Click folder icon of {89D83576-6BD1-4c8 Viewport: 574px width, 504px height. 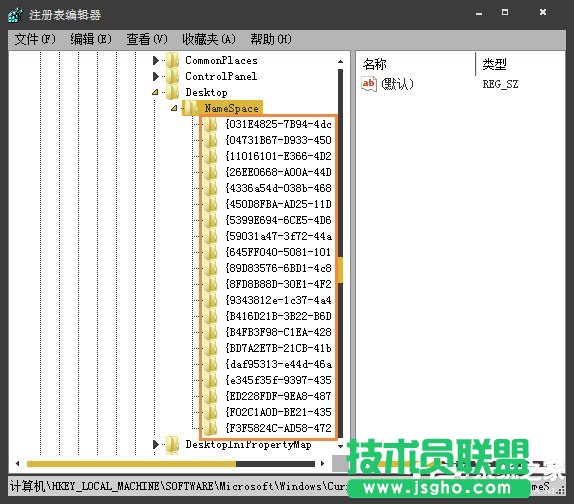pos(210,268)
